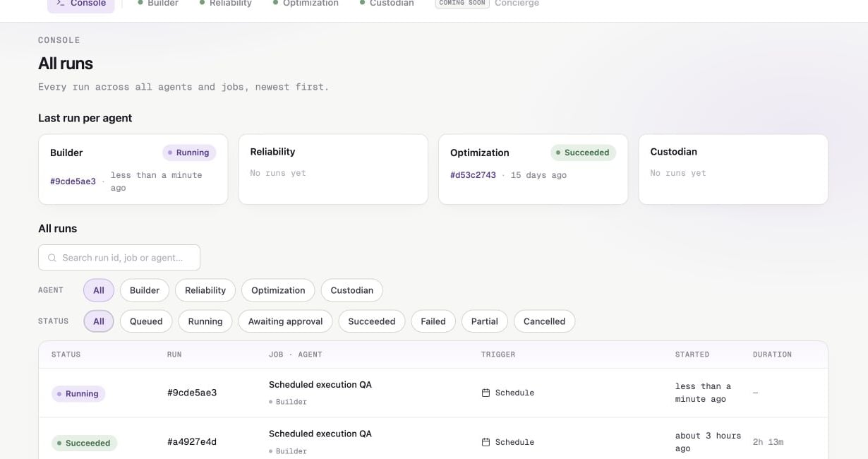Filter runs by Failed status
868x459 pixels.
coord(433,321)
